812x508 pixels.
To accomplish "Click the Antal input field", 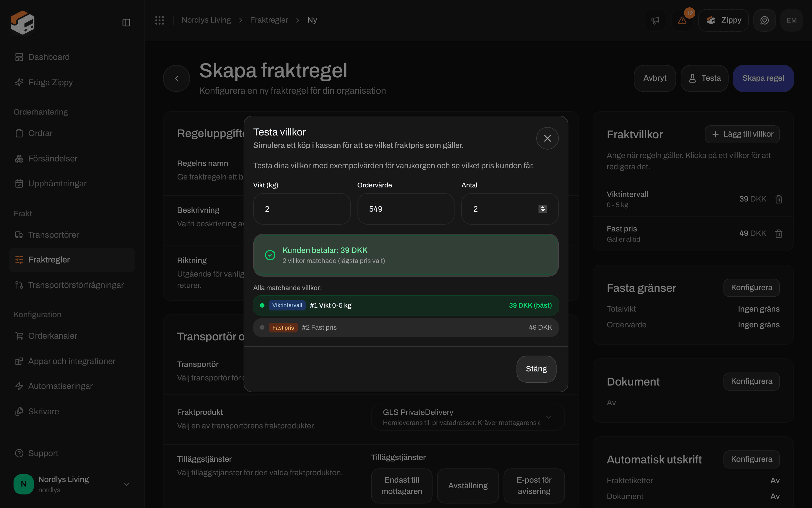I will [510, 209].
